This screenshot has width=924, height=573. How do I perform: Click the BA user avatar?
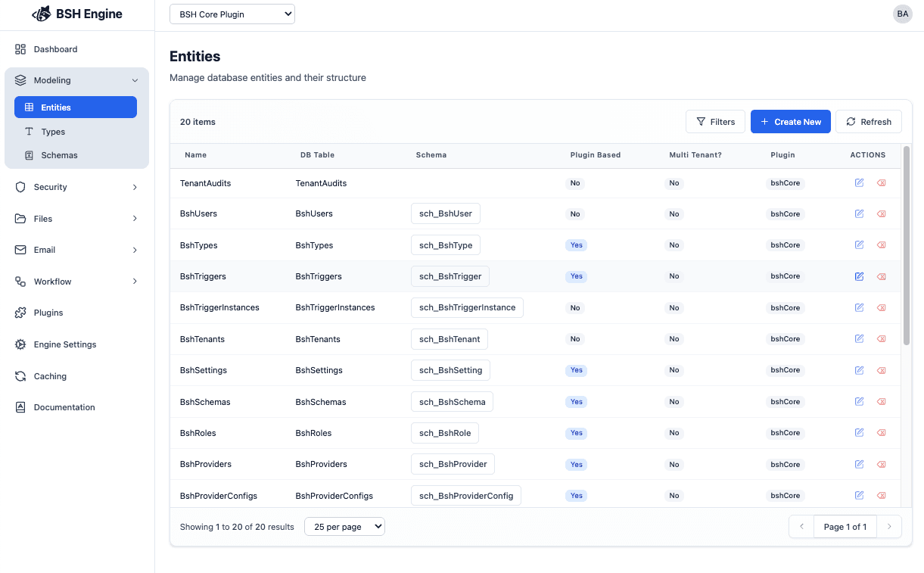tap(903, 14)
